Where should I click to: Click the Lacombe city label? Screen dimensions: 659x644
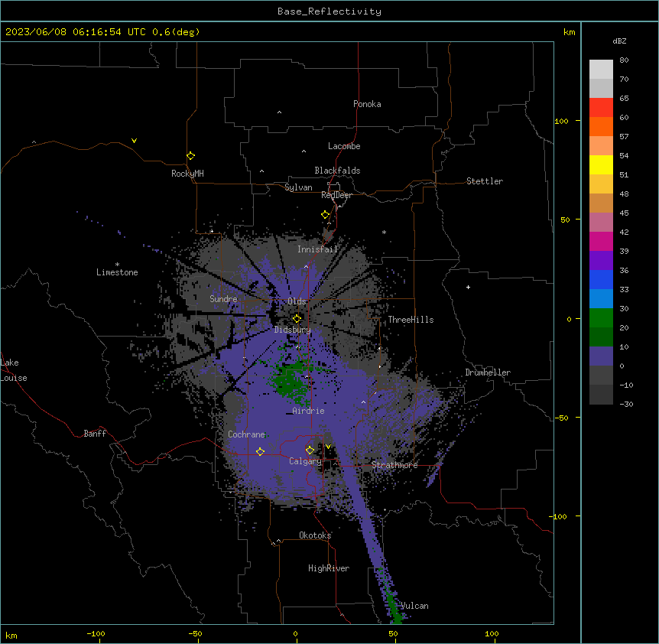[344, 146]
